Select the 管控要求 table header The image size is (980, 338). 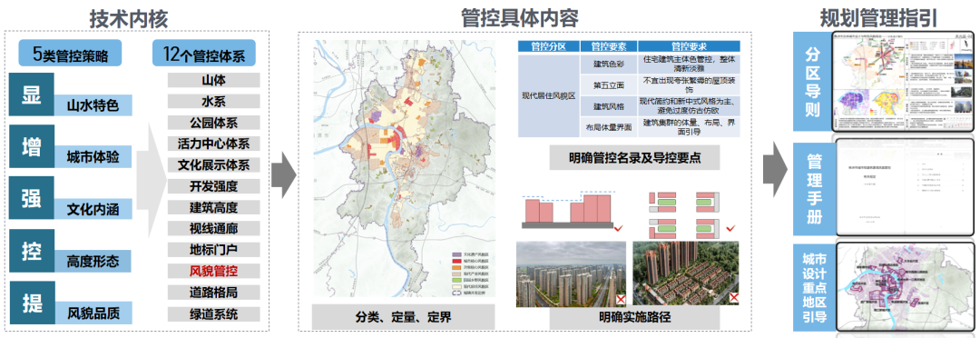[x=689, y=46]
